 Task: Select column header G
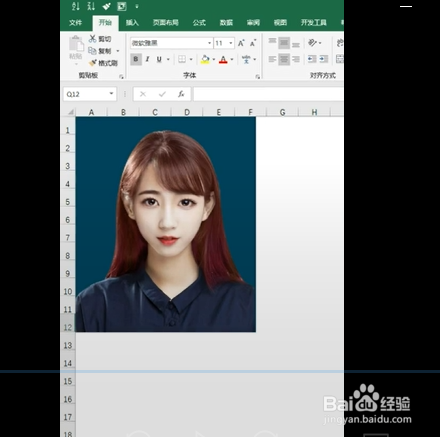click(282, 112)
